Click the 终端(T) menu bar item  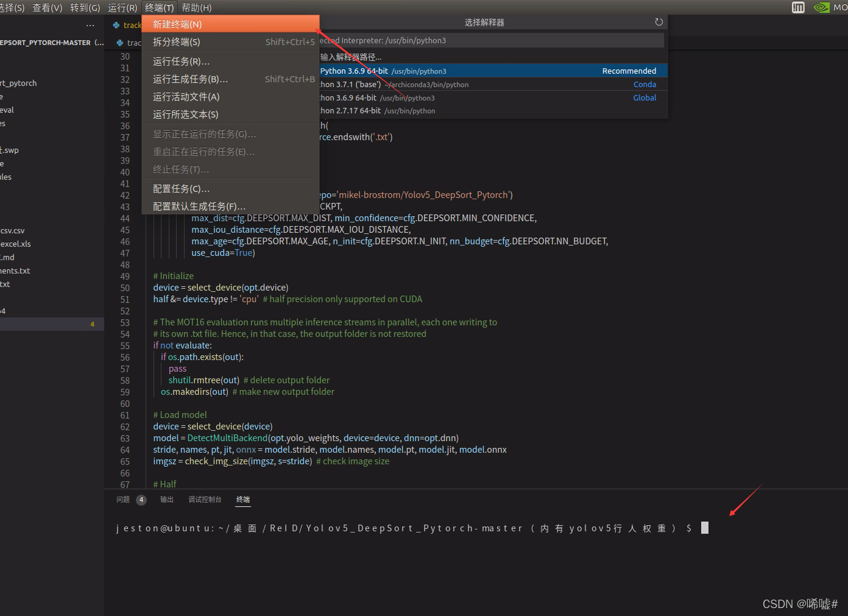coord(160,7)
